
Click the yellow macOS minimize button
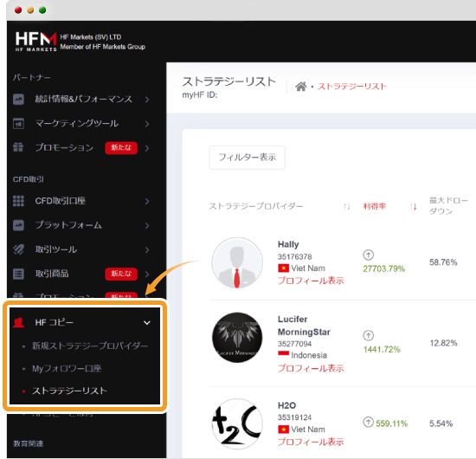coord(30,10)
